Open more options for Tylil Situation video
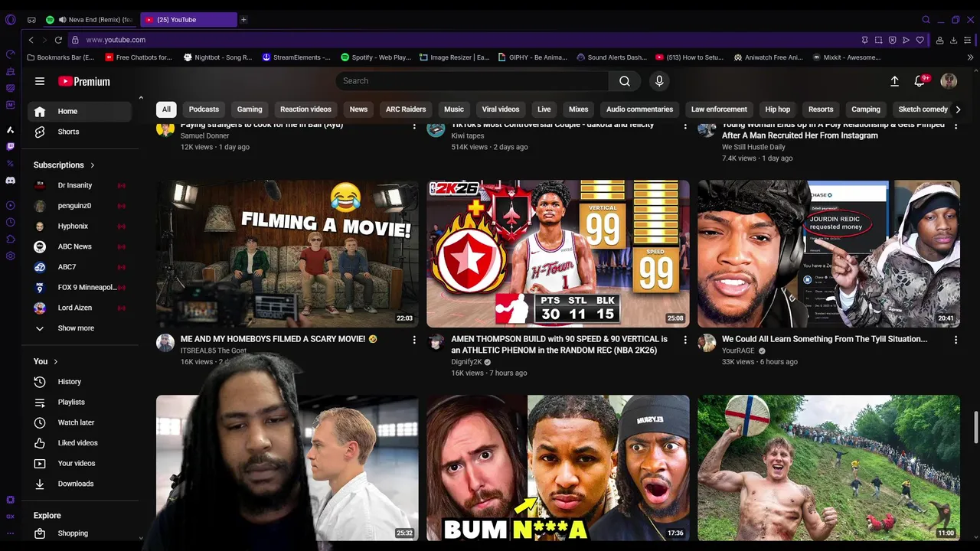This screenshot has height=551, width=980. pos(955,340)
